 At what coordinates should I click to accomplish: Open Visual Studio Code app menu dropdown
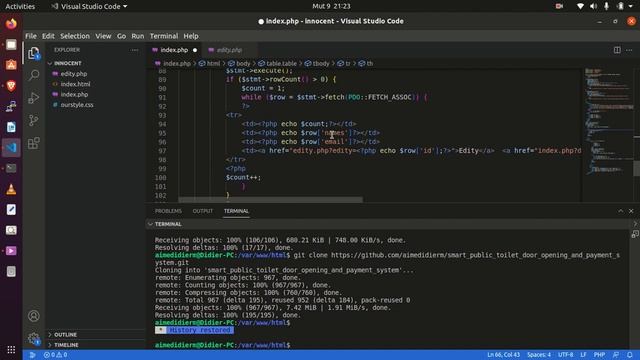click(89, 7)
